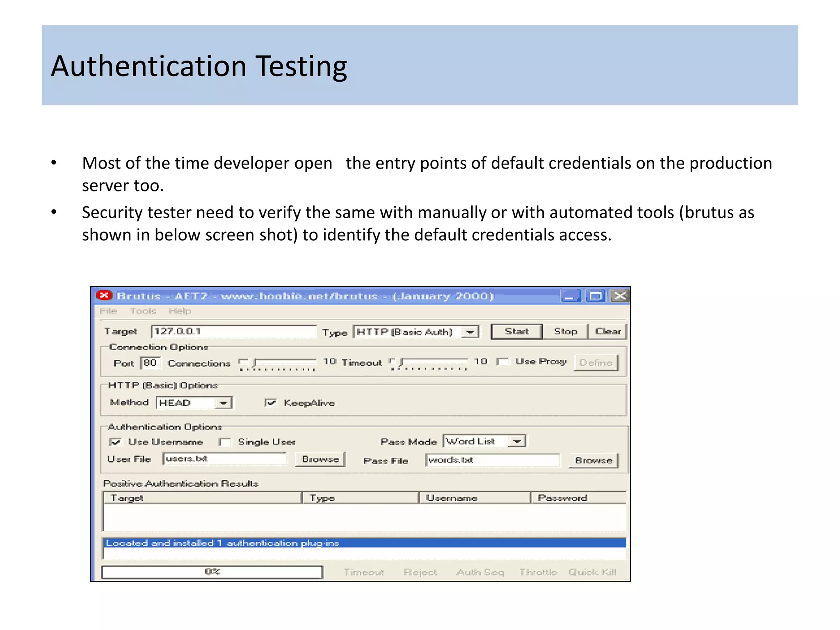Expand the Method HEAD dropdown

(224, 403)
